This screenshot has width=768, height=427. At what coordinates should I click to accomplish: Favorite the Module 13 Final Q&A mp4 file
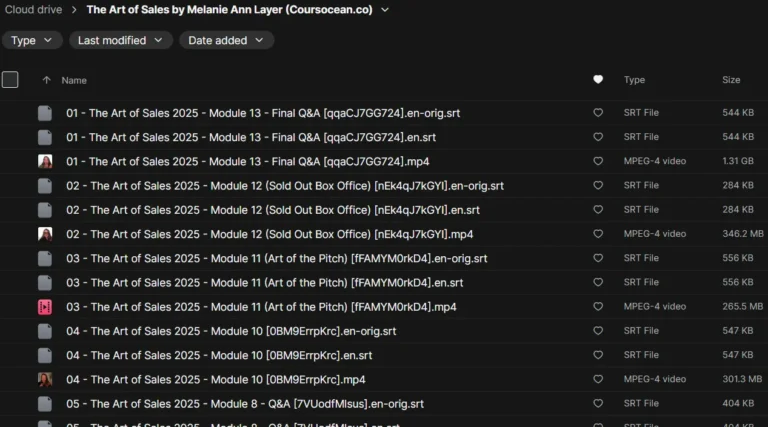click(x=598, y=161)
